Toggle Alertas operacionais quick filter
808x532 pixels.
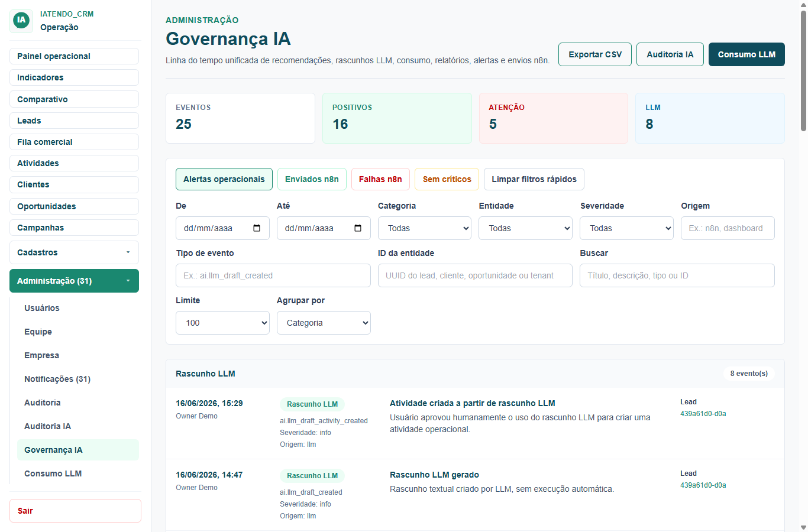[224, 179]
